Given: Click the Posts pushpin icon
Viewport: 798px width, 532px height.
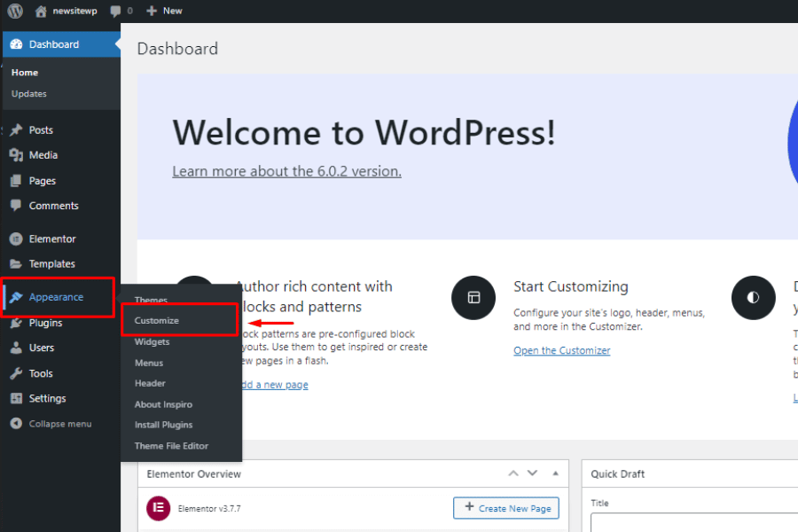Looking at the screenshot, I should 16,130.
